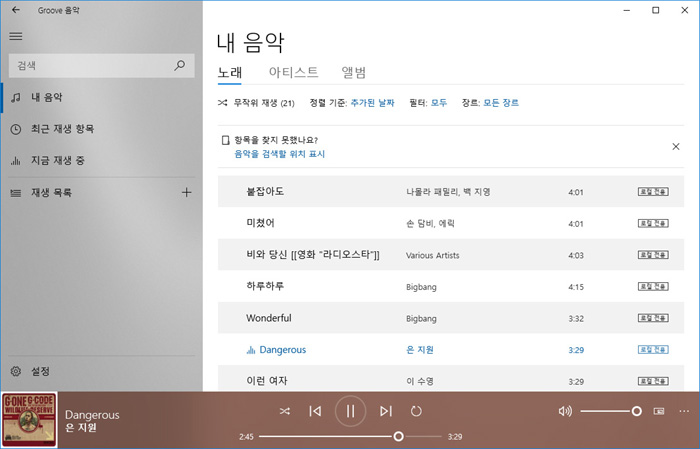Click artist 은 지원 in song list
The width and height of the screenshot is (700, 449).
(420, 350)
